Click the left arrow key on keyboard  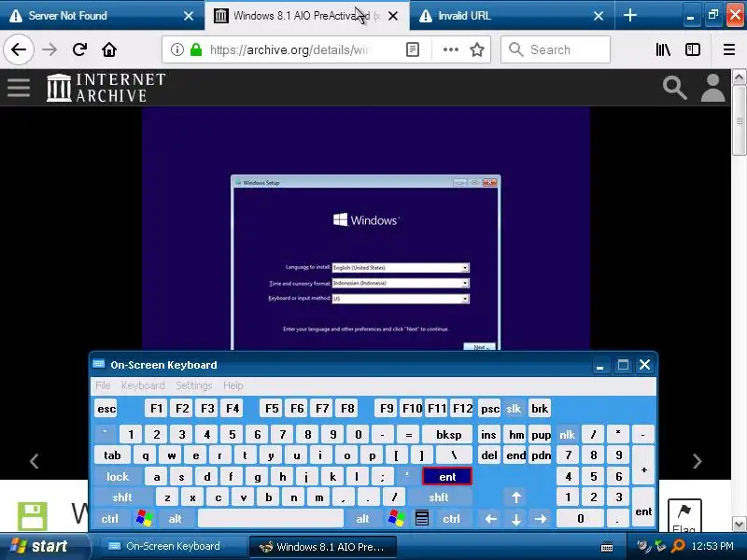[491, 518]
